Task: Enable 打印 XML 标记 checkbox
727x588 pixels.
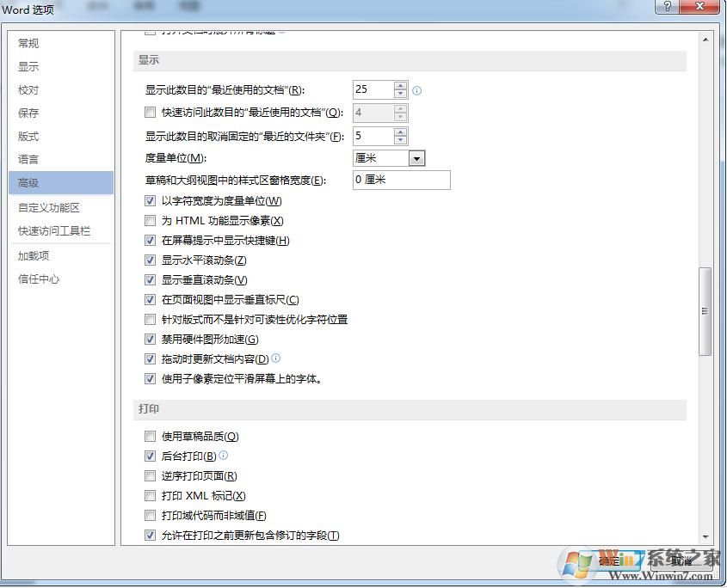Action: click(x=150, y=496)
